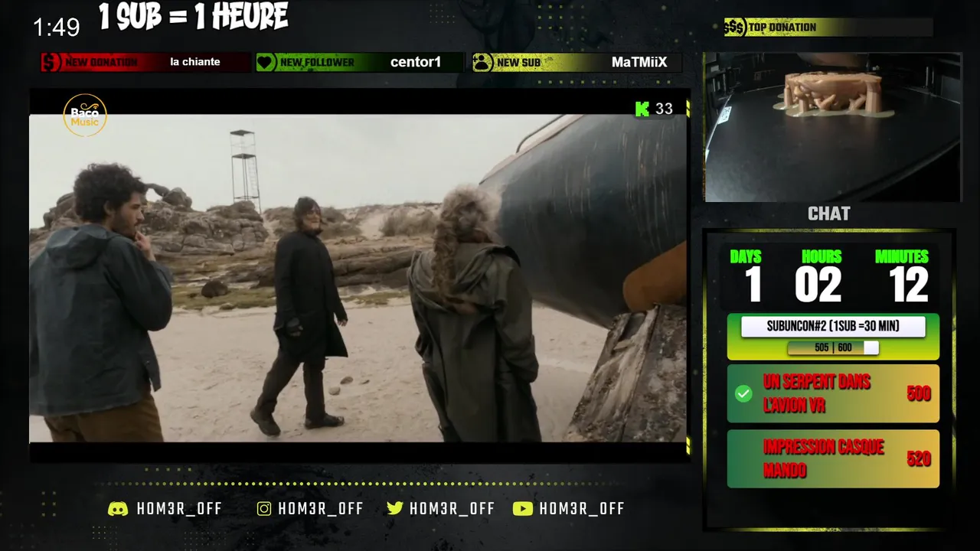Click the red dollar New Donation icon
980x551 pixels.
point(51,62)
